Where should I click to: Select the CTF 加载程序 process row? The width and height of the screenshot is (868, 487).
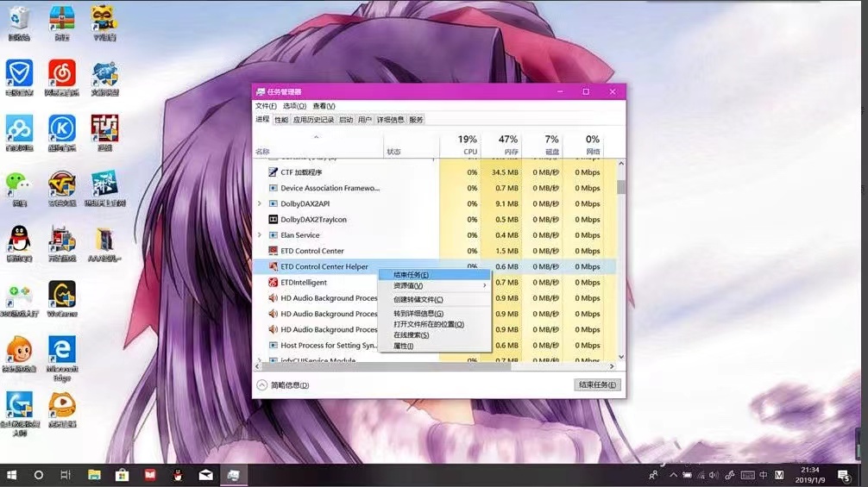click(435, 172)
